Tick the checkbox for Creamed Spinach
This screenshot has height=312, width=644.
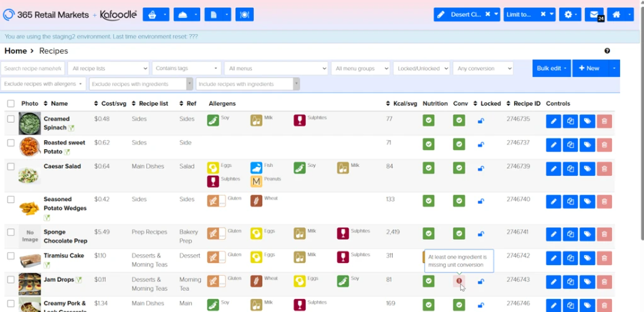[x=11, y=119]
